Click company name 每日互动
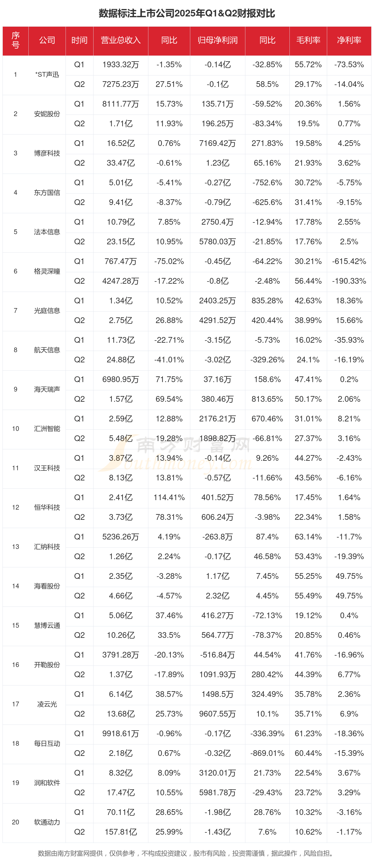 coord(47,743)
